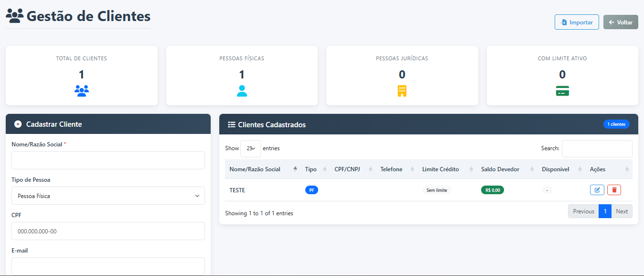
Task: Click the PF type badge
Action: tap(311, 190)
